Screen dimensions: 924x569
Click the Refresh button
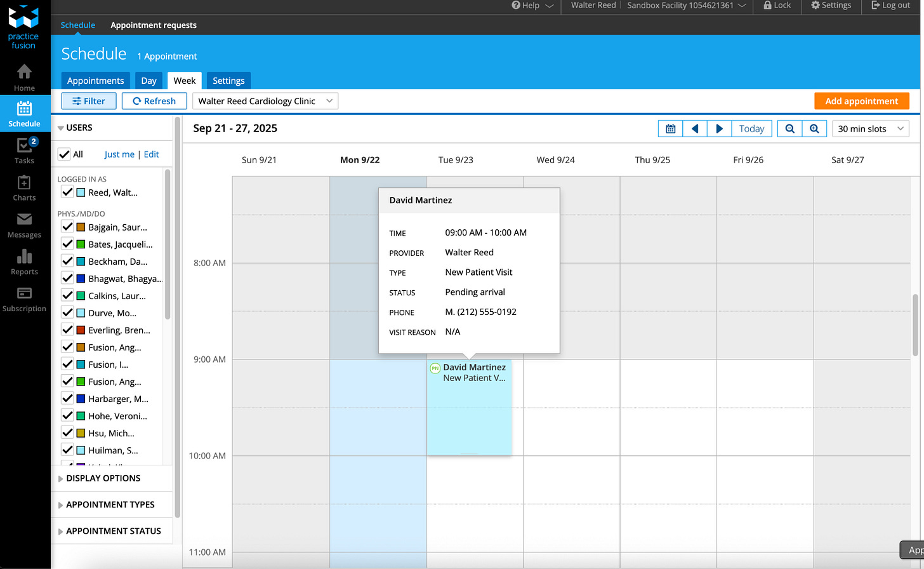[154, 101]
